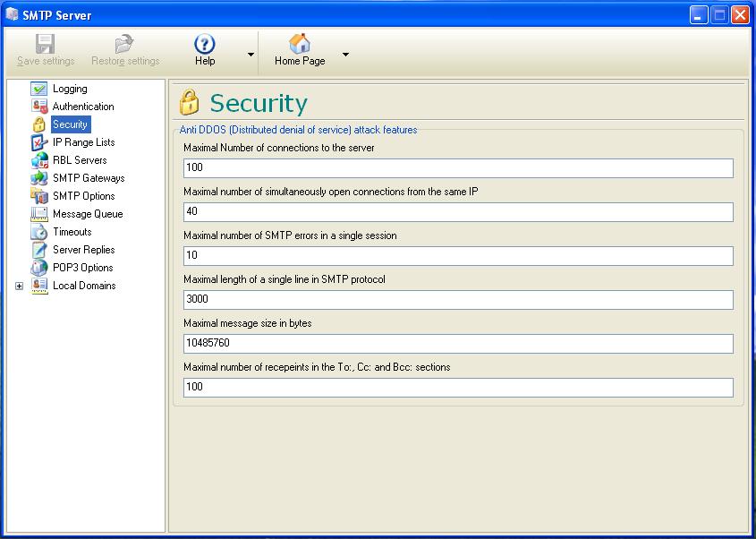Image resolution: width=756 pixels, height=539 pixels.
Task: Click the large Security heading padlock
Action: click(189, 102)
